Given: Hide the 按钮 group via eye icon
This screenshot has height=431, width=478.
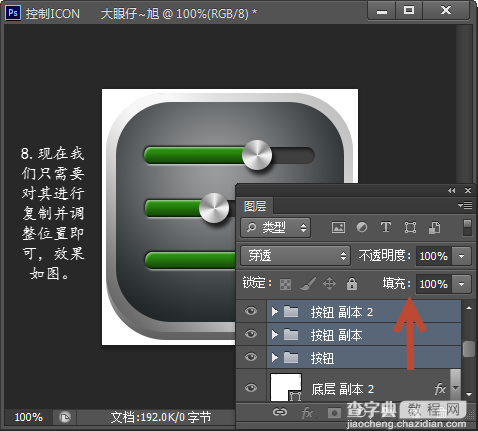Looking at the screenshot, I should tap(251, 357).
